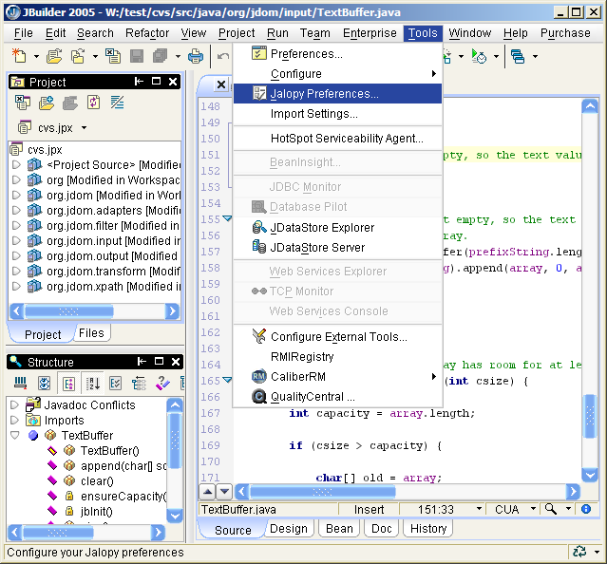Expand the org.jdom.xpath package node

click(16, 286)
